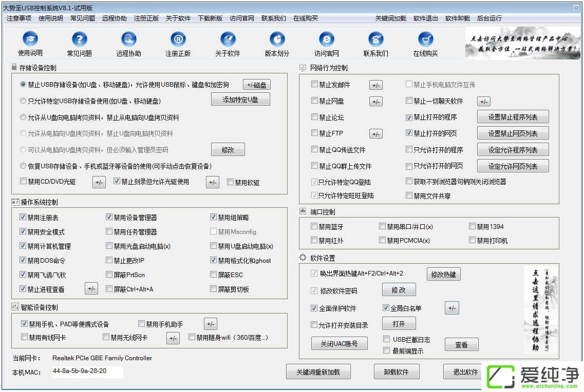Viewport: 584px width, 392px height.
Task: Click 添加特定U盘 button
Action: pos(240,100)
